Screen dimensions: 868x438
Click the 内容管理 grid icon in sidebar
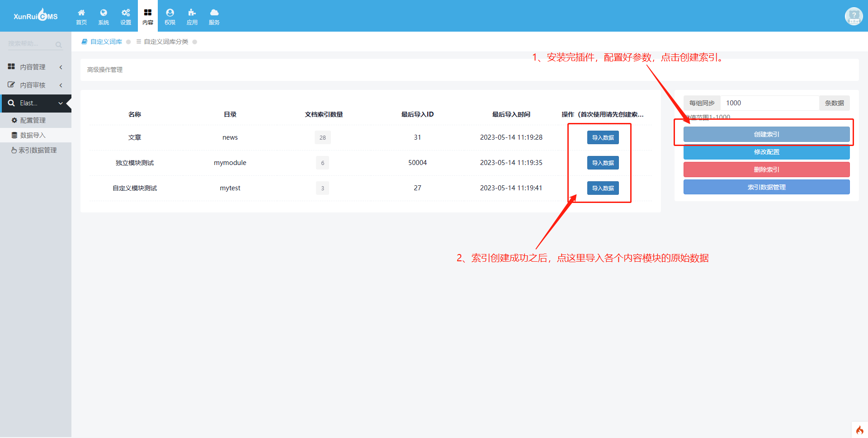(11, 66)
